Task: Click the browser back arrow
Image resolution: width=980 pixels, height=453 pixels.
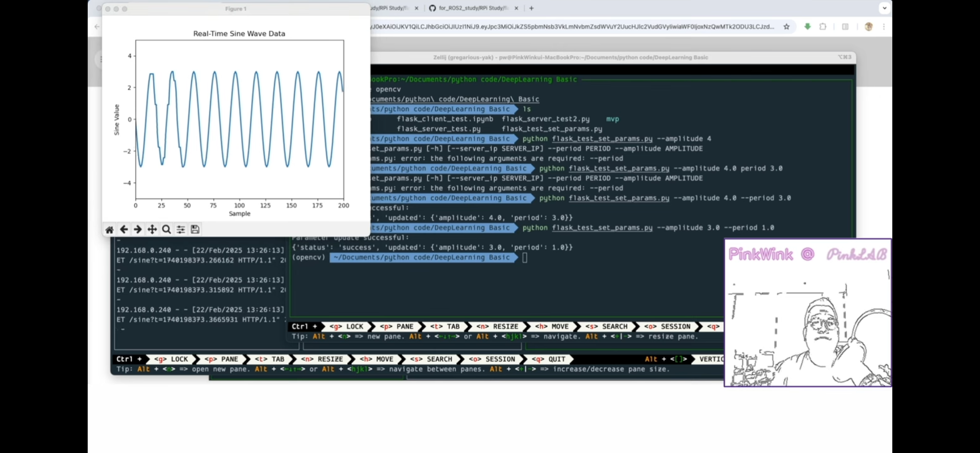Action: 97,27
